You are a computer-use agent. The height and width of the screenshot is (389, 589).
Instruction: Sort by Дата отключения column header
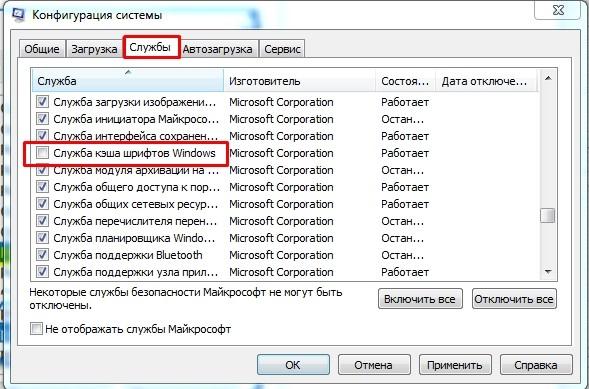pyautogui.click(x=486, y=81)
